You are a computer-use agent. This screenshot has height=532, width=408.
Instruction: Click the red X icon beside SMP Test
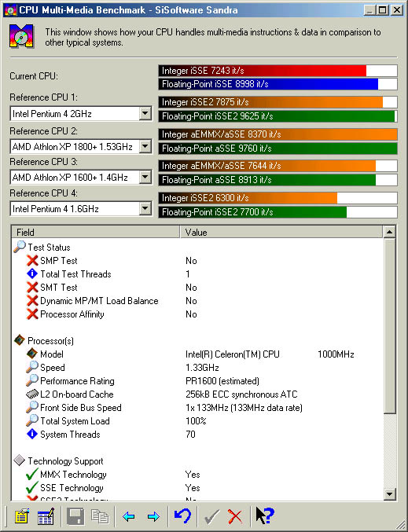click(32, 261)
